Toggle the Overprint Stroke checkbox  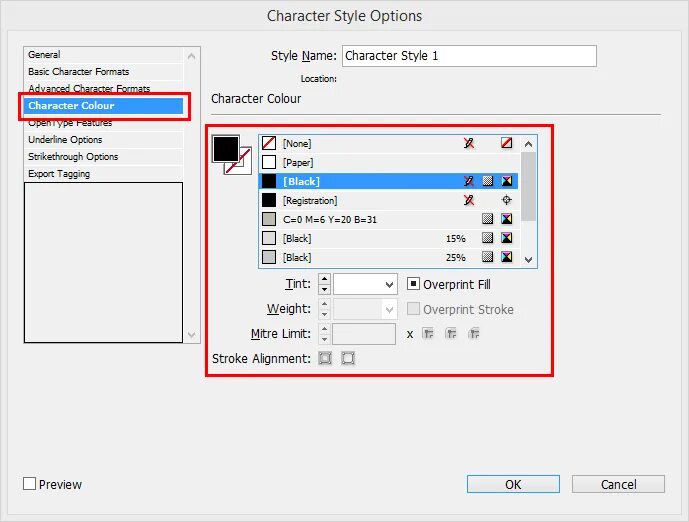tap(413, 309)
